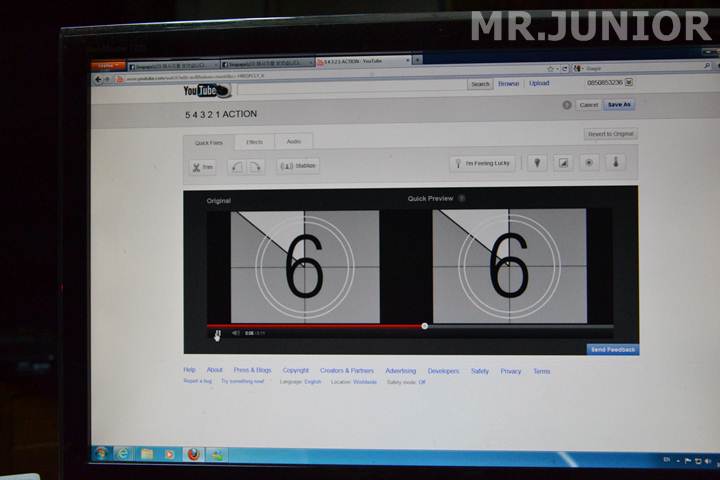Mute the video with volume icon
This screenshot has height=480, width=720.
coord(236,333)
